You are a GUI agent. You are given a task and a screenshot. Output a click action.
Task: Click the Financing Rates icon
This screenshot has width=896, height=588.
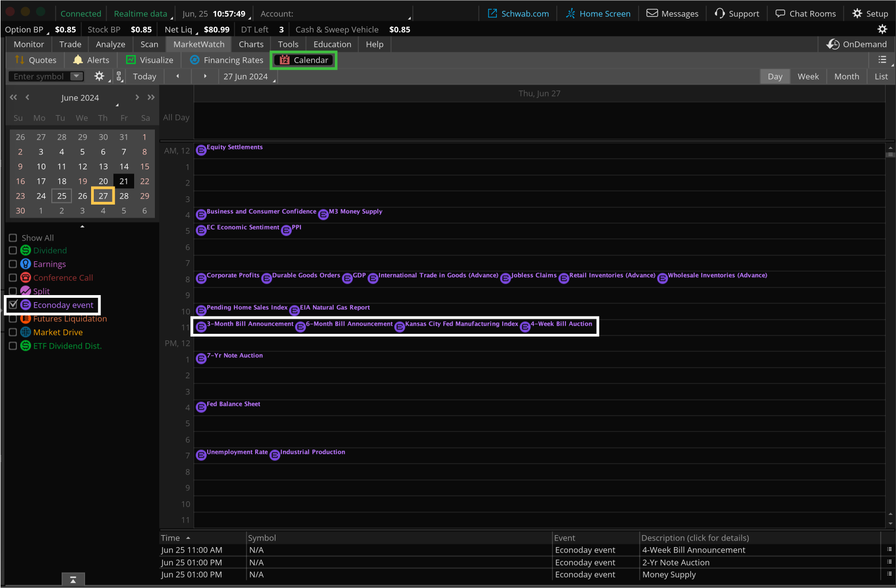tap(195, 60)
